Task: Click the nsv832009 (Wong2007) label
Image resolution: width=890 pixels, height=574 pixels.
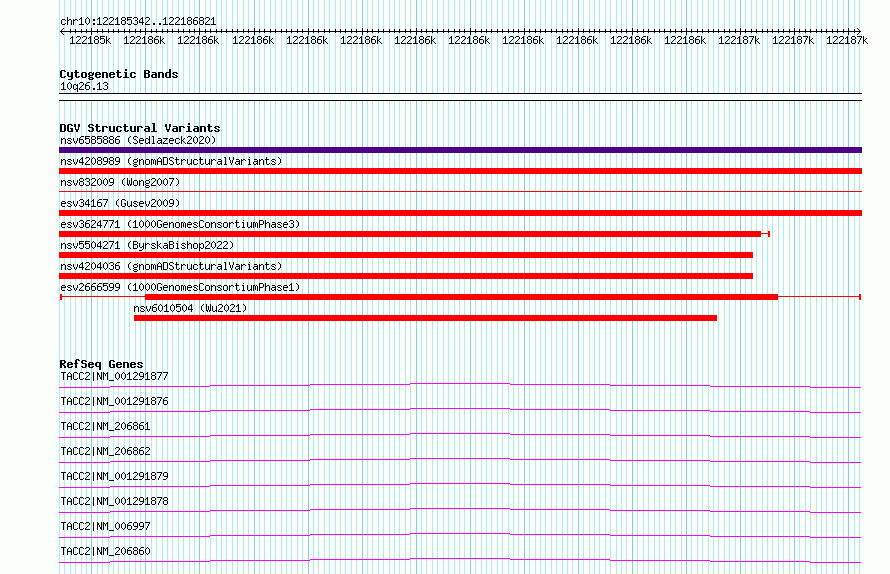Action: (120, 182)
